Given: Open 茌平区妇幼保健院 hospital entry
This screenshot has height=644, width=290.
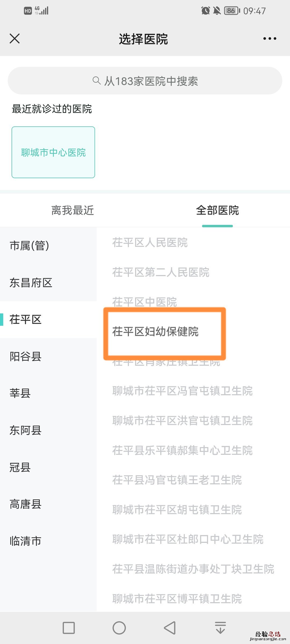Looking at the screenshot, I should point(155,332).
